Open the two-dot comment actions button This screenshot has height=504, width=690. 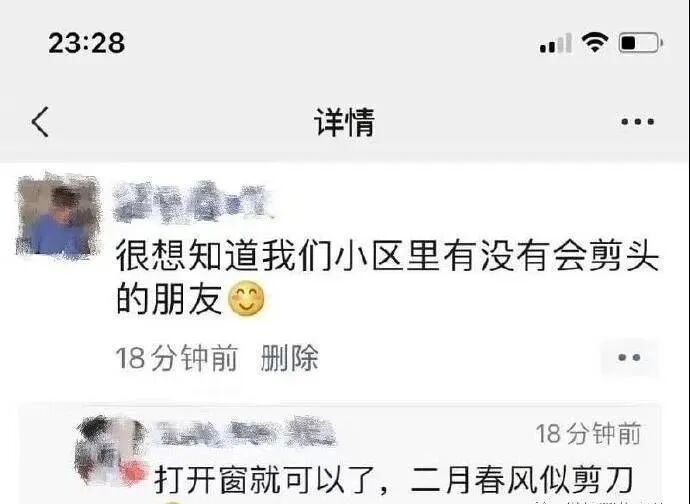(x=630, y=357)
